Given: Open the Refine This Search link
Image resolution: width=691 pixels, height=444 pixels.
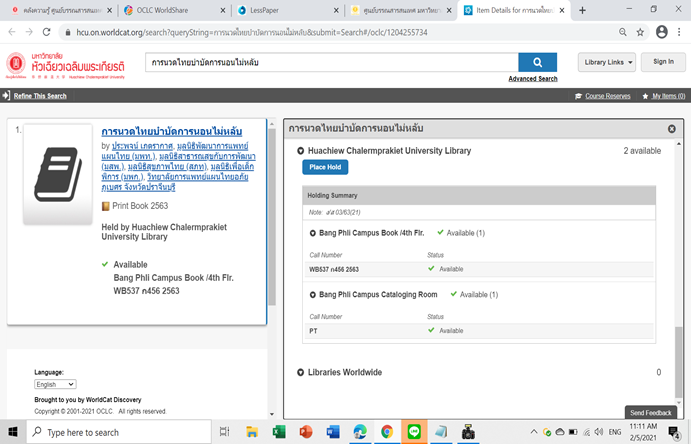Looking at the screenshot, I should [x=40, y=96].
